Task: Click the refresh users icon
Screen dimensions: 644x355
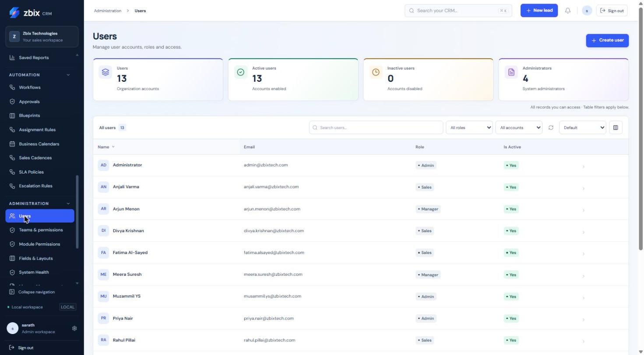Action: point(551,128)
